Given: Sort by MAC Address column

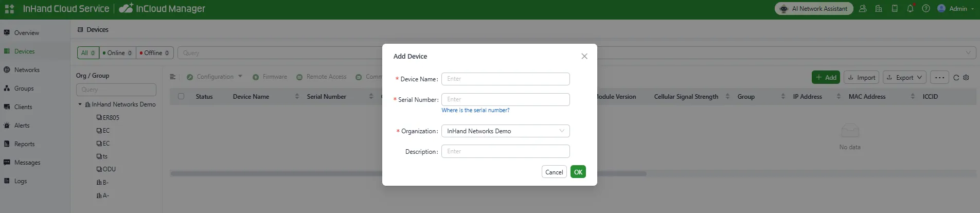Looking at the screenshot, I should [913, 96].
